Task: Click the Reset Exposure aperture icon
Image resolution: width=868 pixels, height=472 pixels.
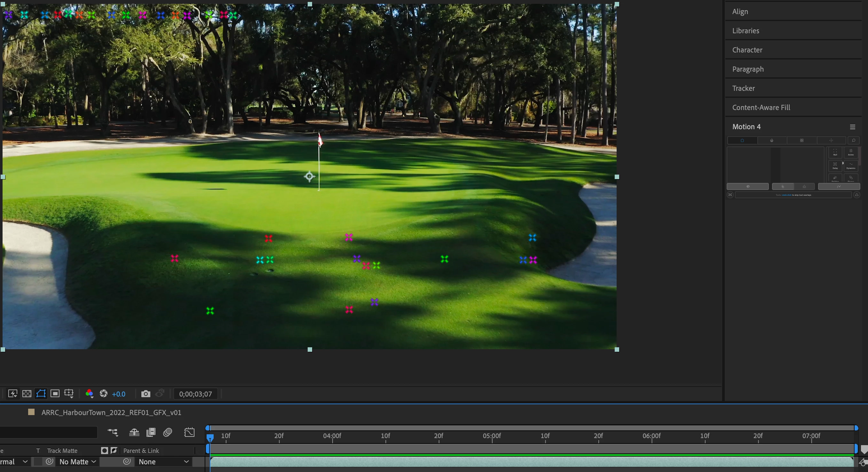Action: [103, 394]
